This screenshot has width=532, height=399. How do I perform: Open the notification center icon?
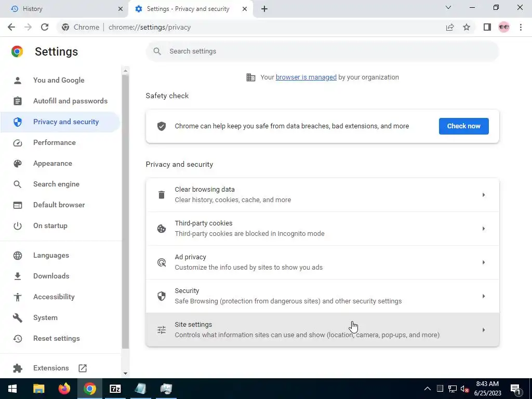515,389
